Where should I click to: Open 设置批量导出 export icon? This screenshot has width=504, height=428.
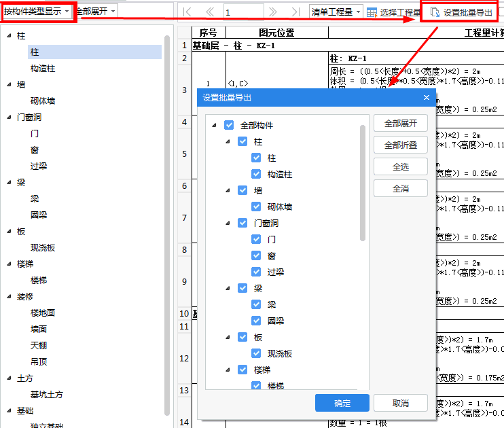(x=435, y=12)
